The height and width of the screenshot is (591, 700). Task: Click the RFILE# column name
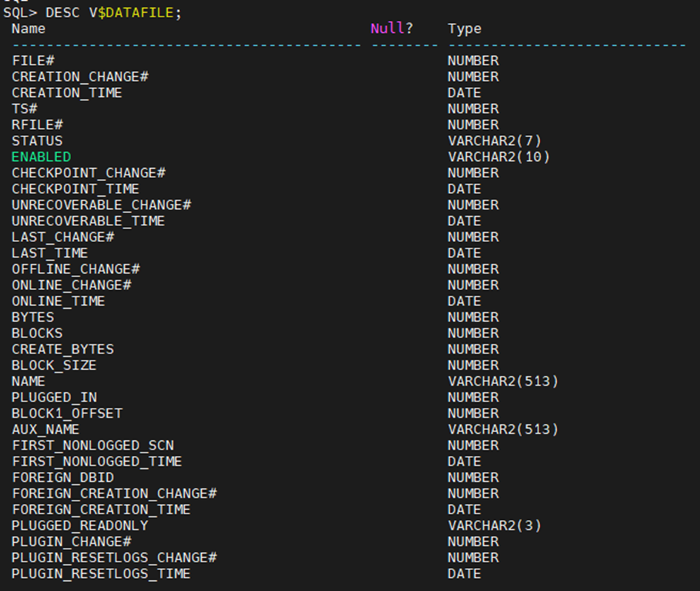coord(37,125)
